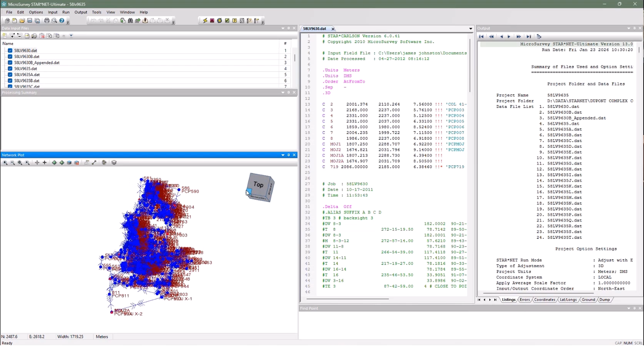
Task: Run the network adjustment (lightning bolt icon)
Action: (205, 20)
